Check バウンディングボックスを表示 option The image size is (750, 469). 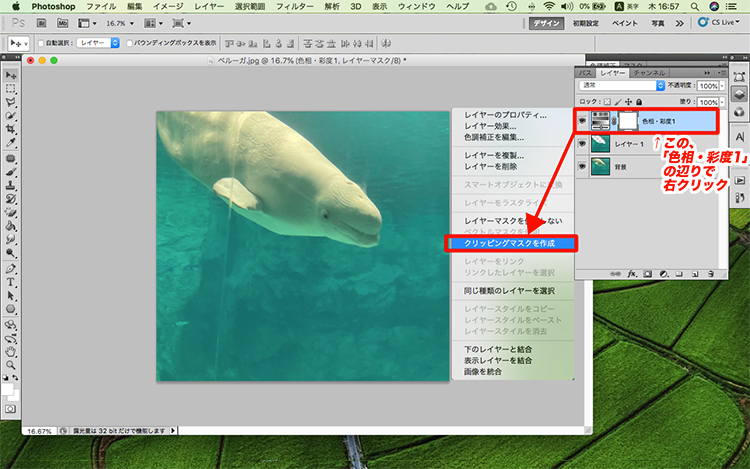pos(127,43)
